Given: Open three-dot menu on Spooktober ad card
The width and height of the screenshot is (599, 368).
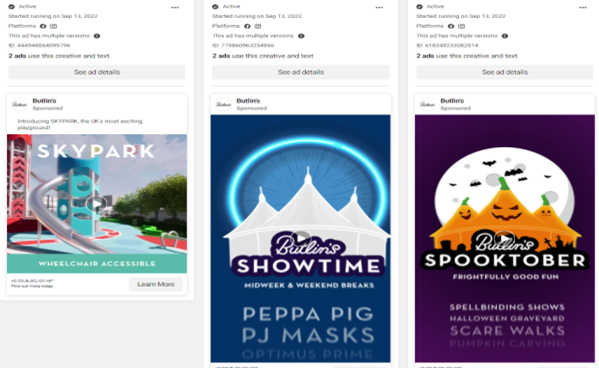Looking at the screenshot, I should pos(583,8).
